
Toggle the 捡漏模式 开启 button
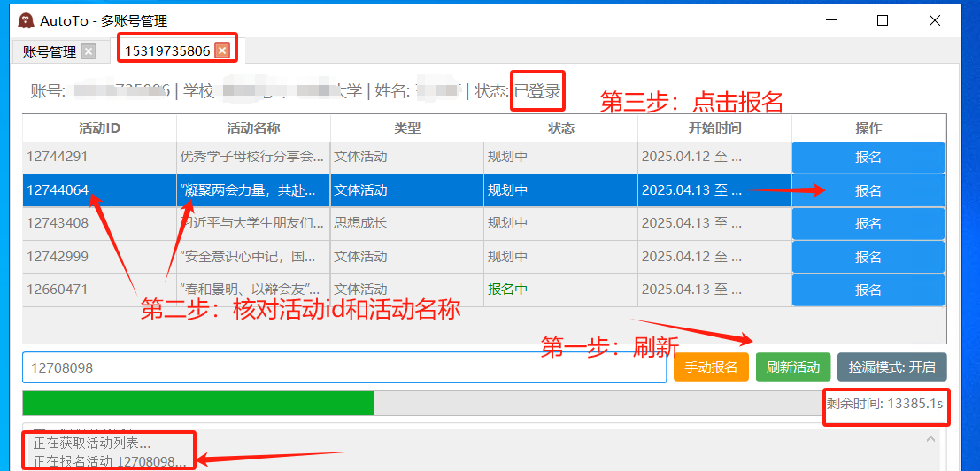[x=891, y=367]
